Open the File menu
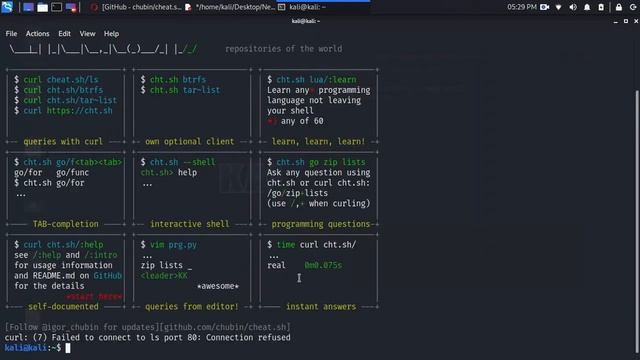The width and height of the screenshot is (640, 360). 11,33
